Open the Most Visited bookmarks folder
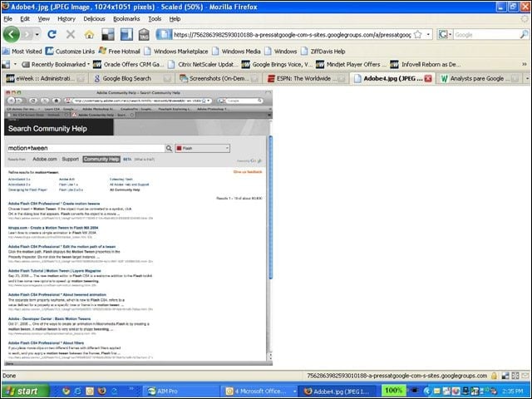This screenshot has width=532, height=399. tap(22, 52)
